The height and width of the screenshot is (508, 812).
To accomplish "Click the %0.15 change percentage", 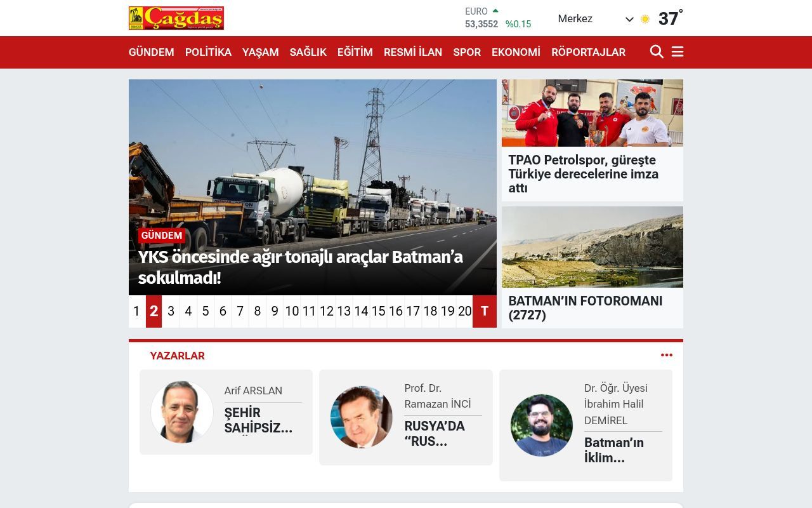I will point(518,24).
